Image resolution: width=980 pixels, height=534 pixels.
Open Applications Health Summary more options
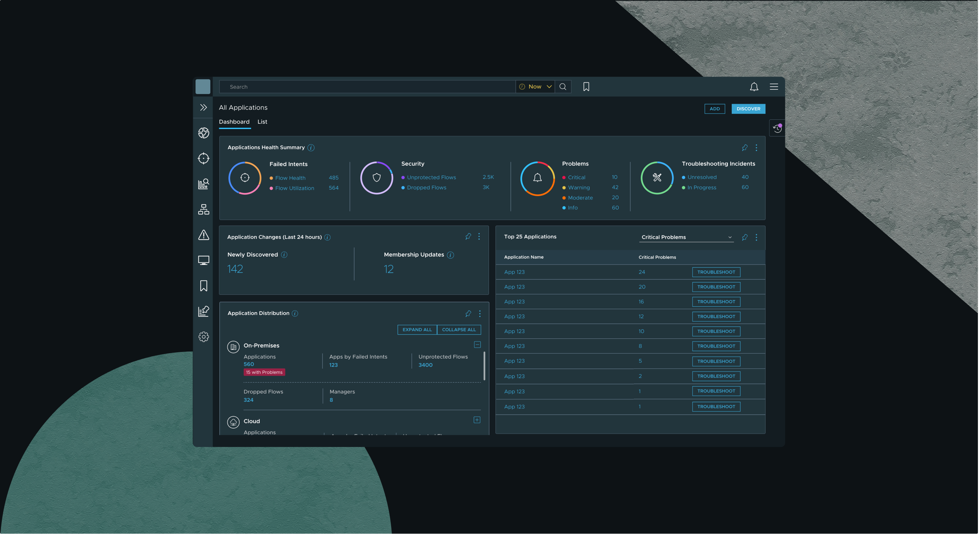[756, 148]
